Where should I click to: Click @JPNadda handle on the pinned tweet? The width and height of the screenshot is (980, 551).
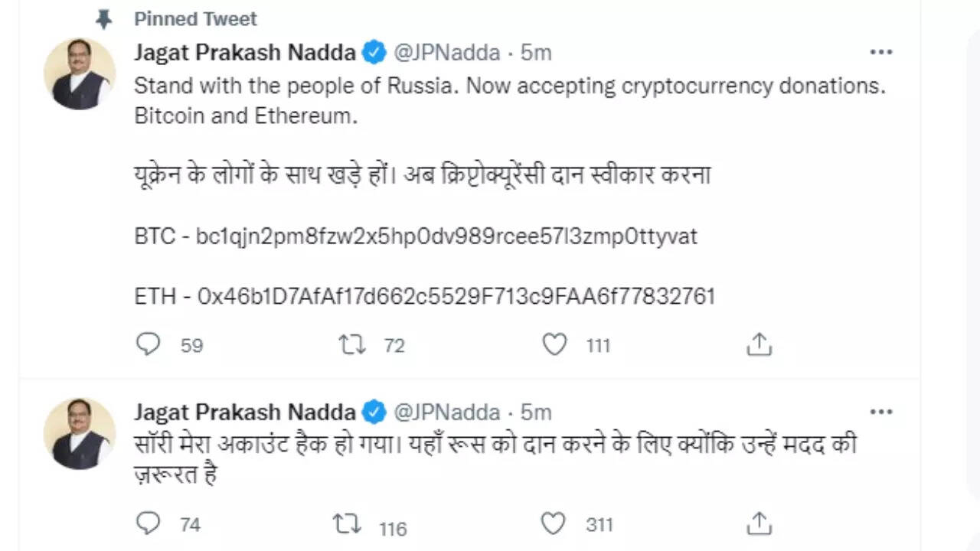[447, 53]
